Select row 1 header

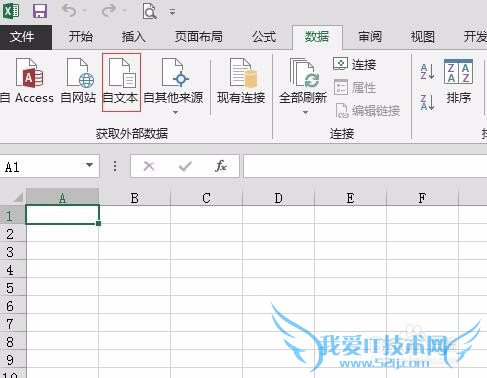point(13,215)
